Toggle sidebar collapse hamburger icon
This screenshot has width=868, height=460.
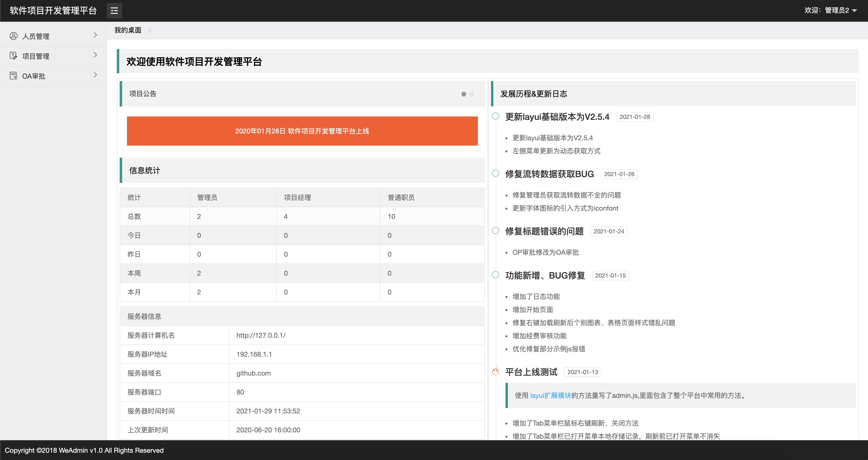[114, 10]
